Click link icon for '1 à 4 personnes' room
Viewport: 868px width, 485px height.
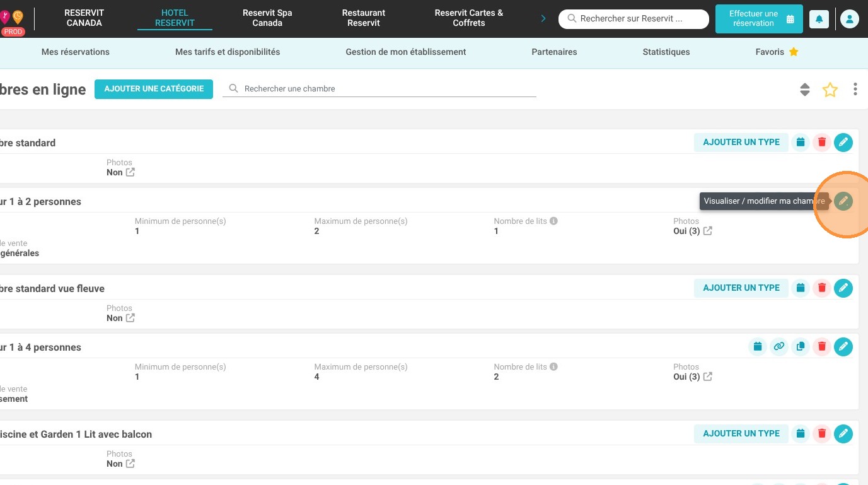coord(779,346)
